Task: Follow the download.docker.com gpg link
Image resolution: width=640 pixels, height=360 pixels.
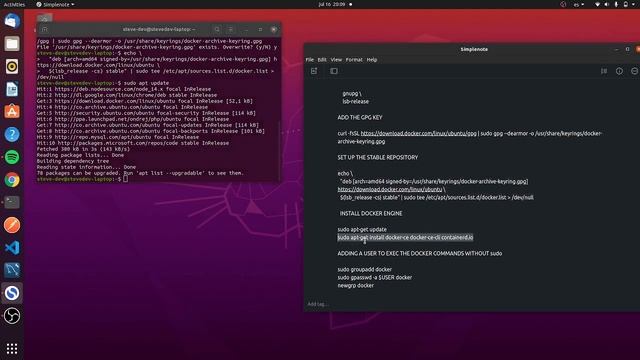Action: pos(418,133)
